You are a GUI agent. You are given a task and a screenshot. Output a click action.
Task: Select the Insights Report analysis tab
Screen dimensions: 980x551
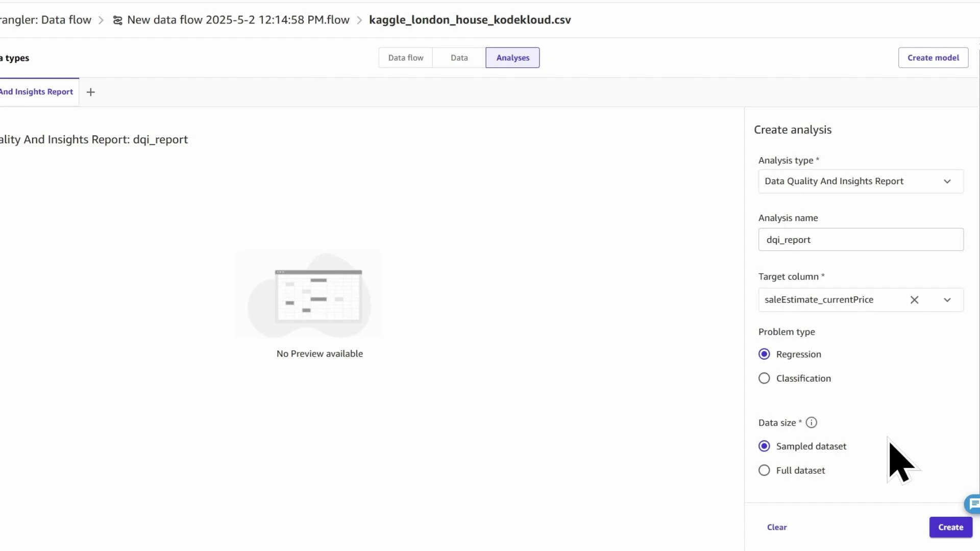point(36,92)
